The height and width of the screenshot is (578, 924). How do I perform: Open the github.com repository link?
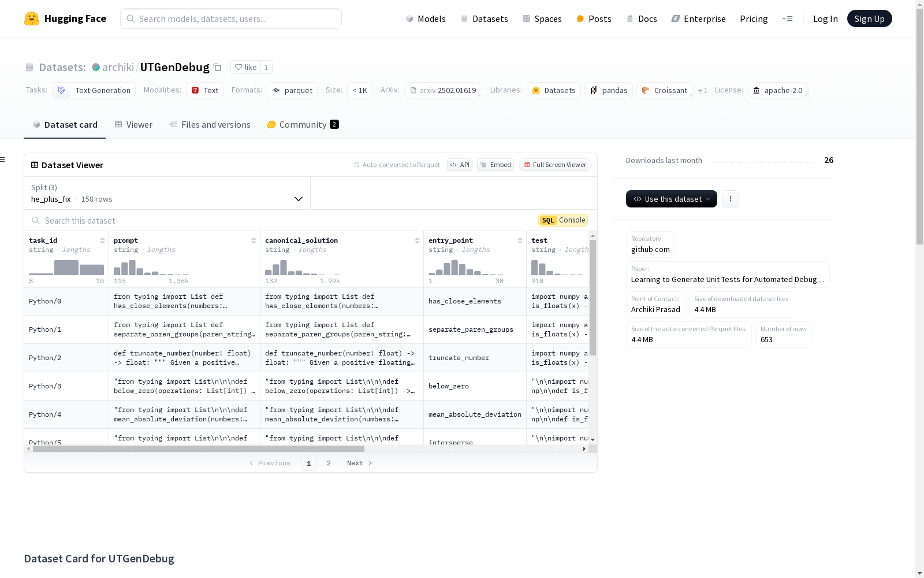click(650, 249)
